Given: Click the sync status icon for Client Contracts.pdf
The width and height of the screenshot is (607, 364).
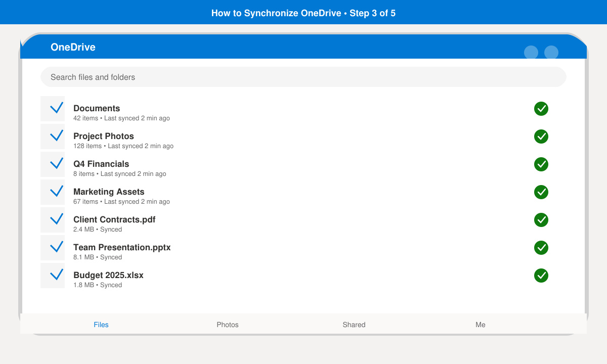Looking at the screenshot, I should pyautogui.click(x=541, y=220).
